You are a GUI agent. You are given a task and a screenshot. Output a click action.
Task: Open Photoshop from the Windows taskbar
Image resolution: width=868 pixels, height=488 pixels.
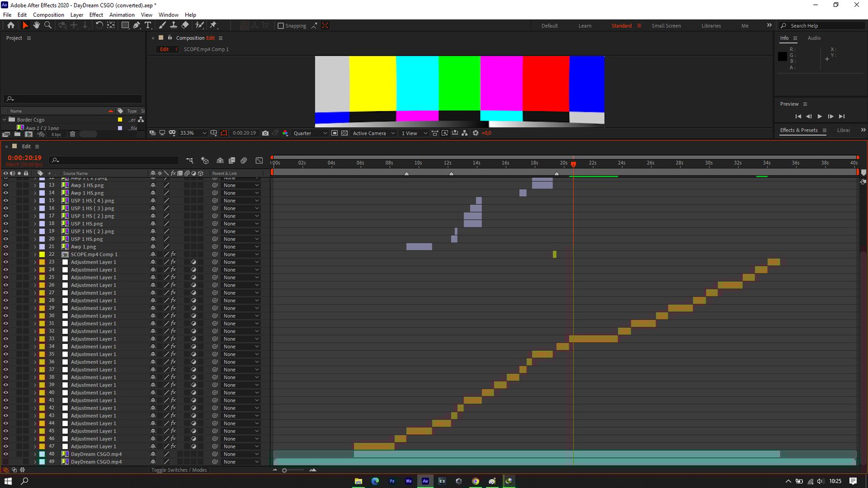point(392,481)
